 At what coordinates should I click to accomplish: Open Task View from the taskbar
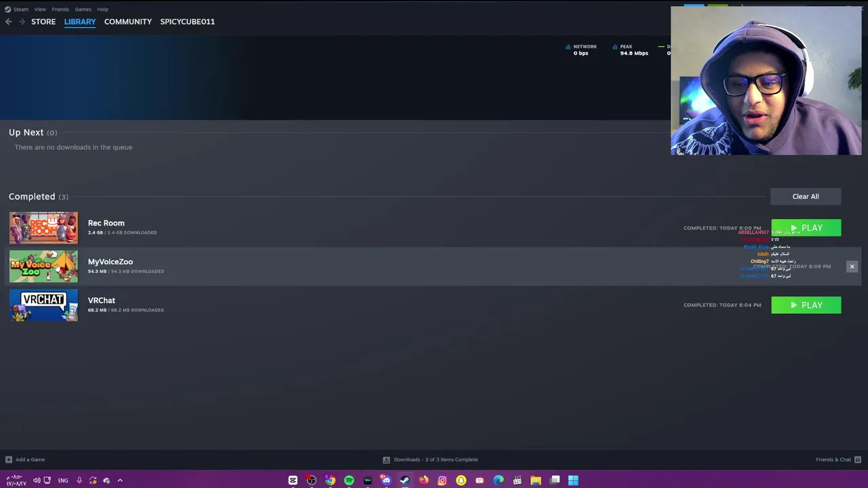[x=555, y=481]
